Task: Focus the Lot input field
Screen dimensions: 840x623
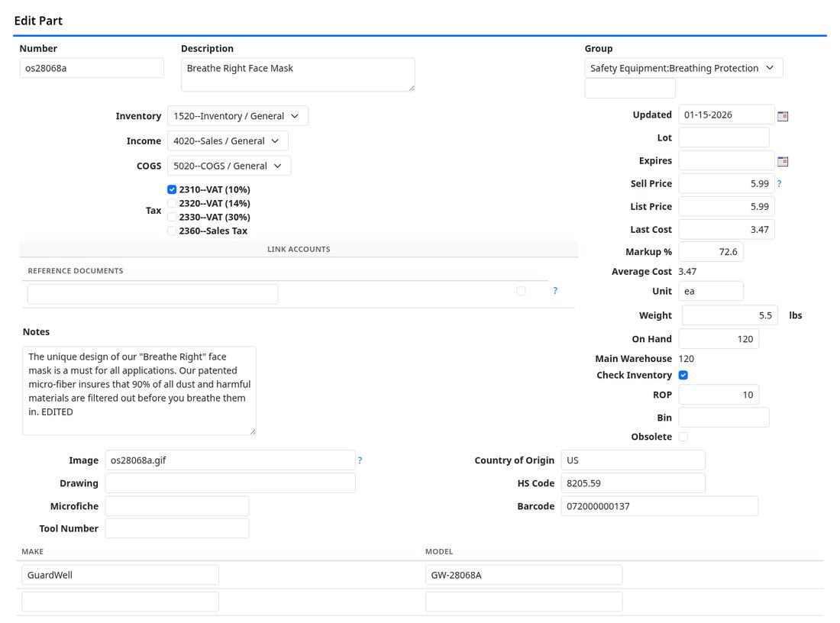Action: pyautogui.click(x=724, y=137)
